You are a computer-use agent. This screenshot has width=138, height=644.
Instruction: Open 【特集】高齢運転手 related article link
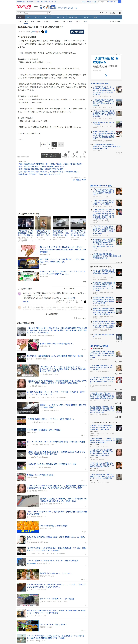[x=50, y=164]
